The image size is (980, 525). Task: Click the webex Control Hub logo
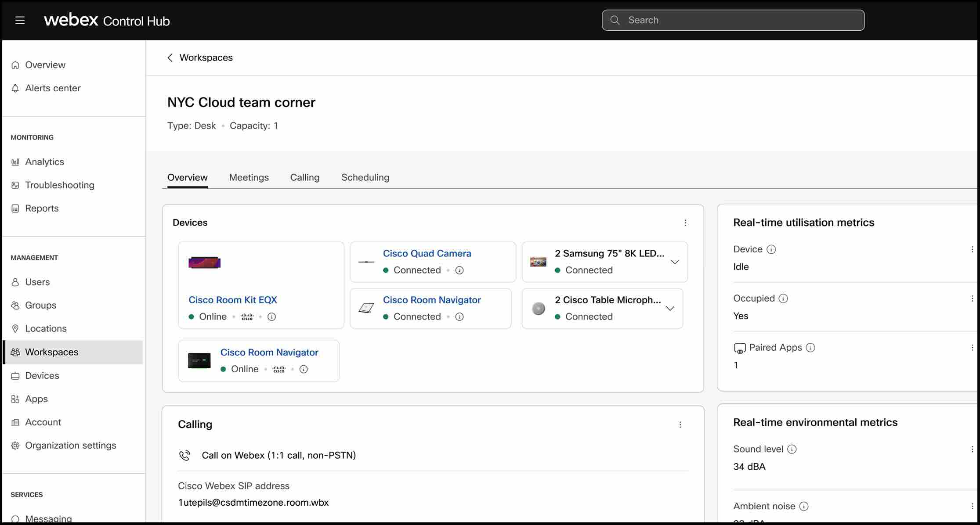tap(107, 20)
